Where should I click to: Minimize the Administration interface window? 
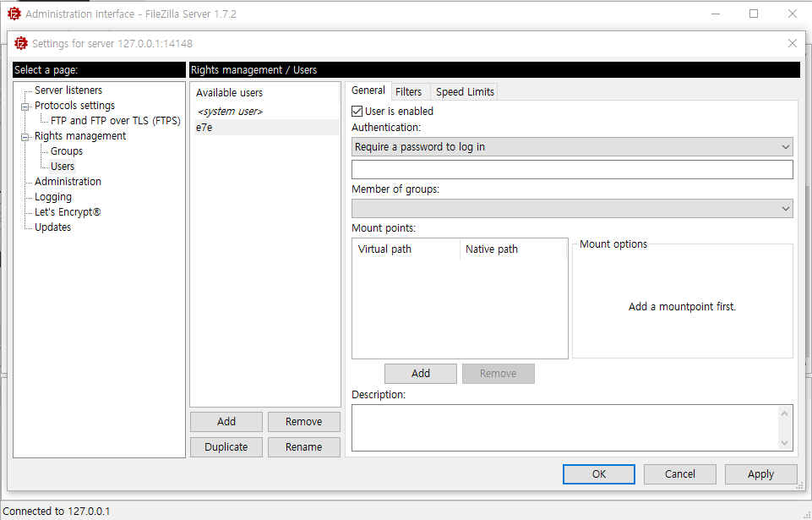tap(716, 14)
